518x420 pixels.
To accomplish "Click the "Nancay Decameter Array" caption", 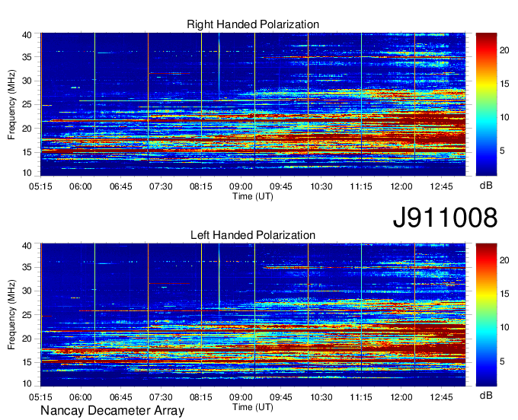I will point(112,410).
